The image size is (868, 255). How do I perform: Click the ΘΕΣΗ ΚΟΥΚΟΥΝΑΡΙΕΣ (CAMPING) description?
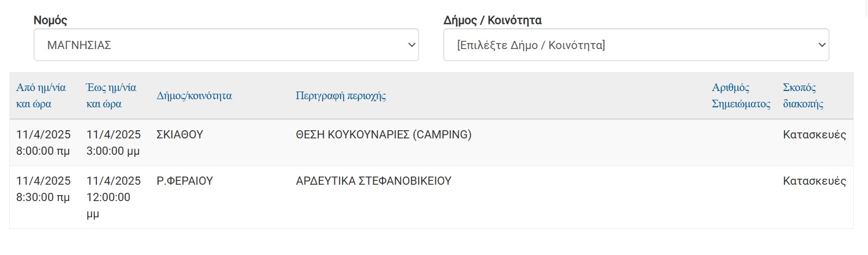click(x=383, y=135)
